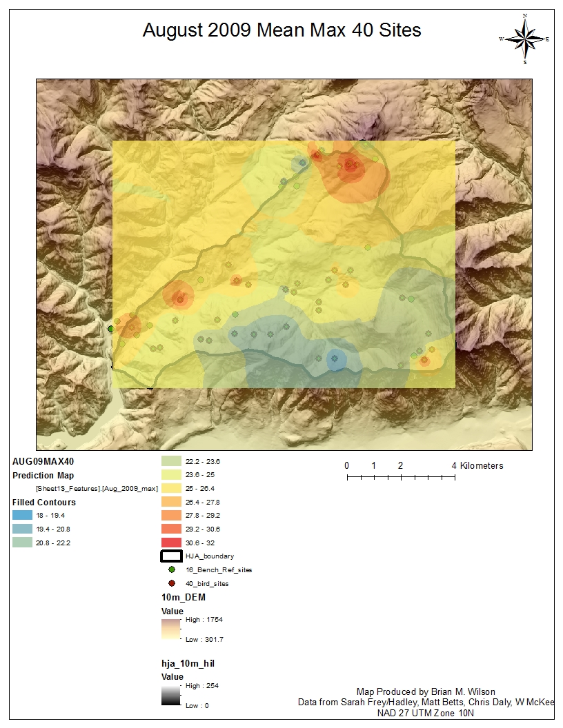Click the AUG09MAX40 legend heading
563x728 pixels.
point(43,461)
